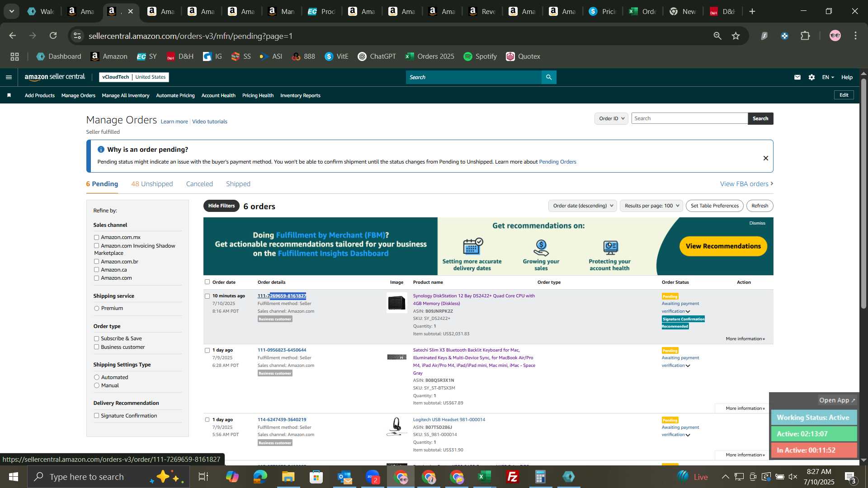Open File Explorer from taskbar
Screen dimensions: 868x488
(288, 477)
